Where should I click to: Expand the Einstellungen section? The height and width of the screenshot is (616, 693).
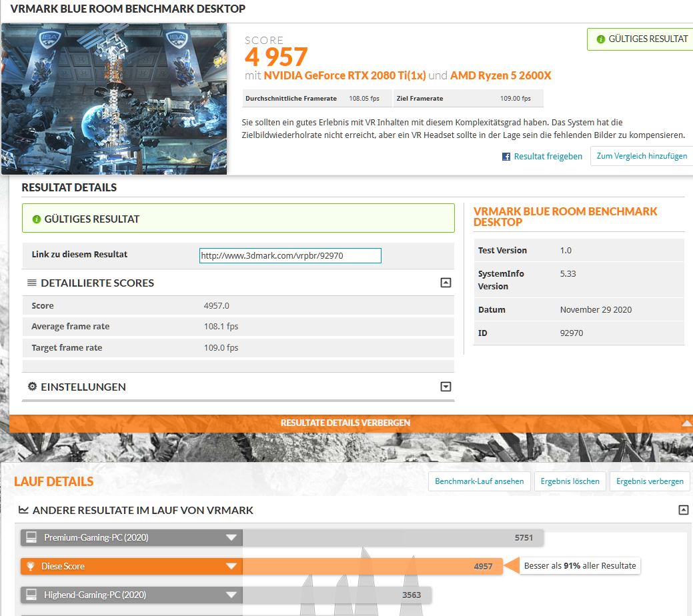click(x=446, y=387)
